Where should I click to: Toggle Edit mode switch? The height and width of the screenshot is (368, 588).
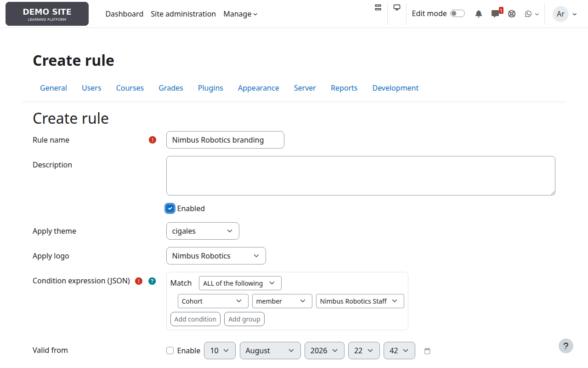(457, 14)
